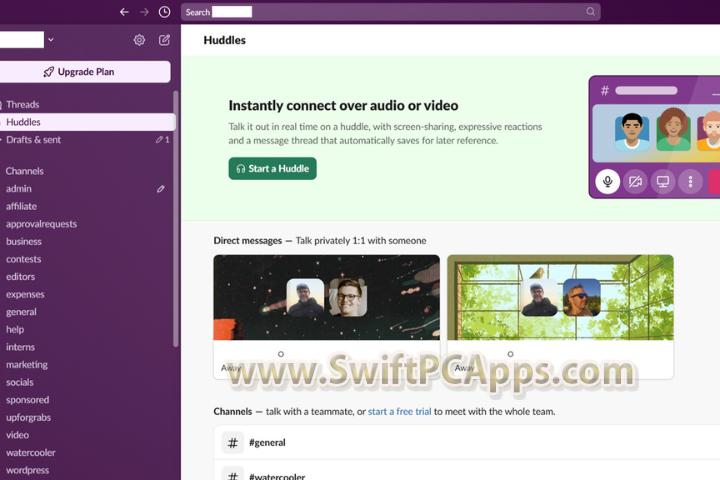Open sidebar settings gear icon
This screenshot has width=720, height=480.
(139, 40)
